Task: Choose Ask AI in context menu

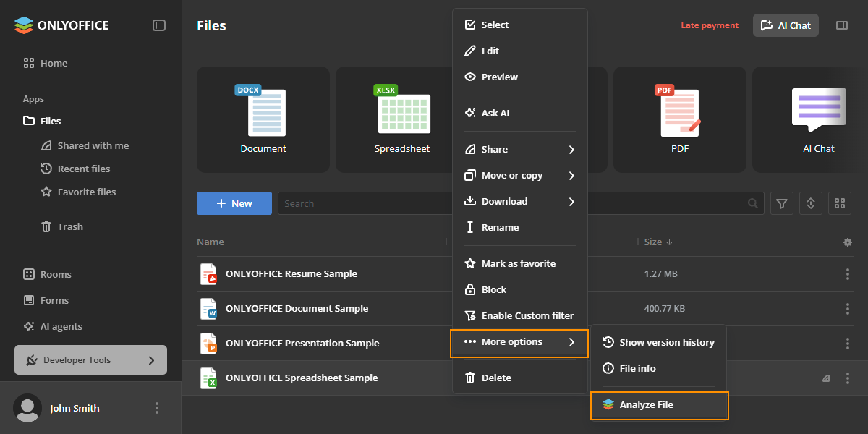Action: click(x=519, y=113)
